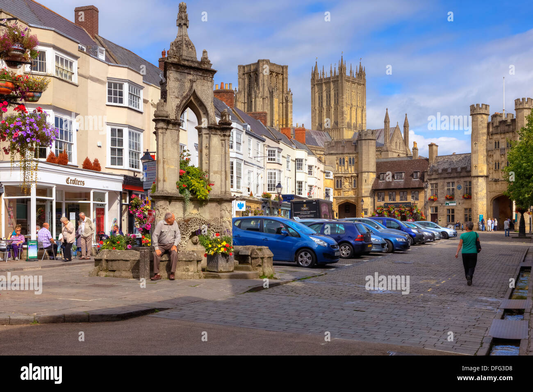
Task: Click the alamy logo in the black footer bar
Action: (41, 374)
